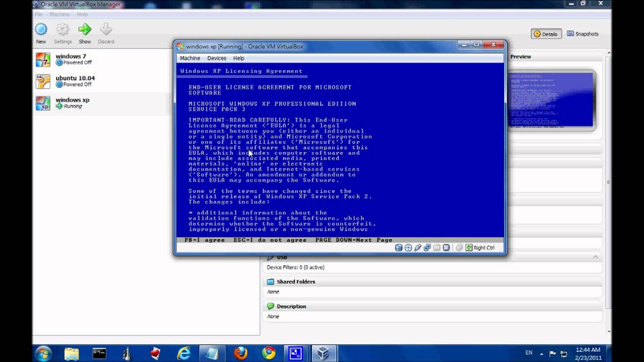Click the chess piece taskbar icon
The image size is (644, 362).
click(127, 353)
